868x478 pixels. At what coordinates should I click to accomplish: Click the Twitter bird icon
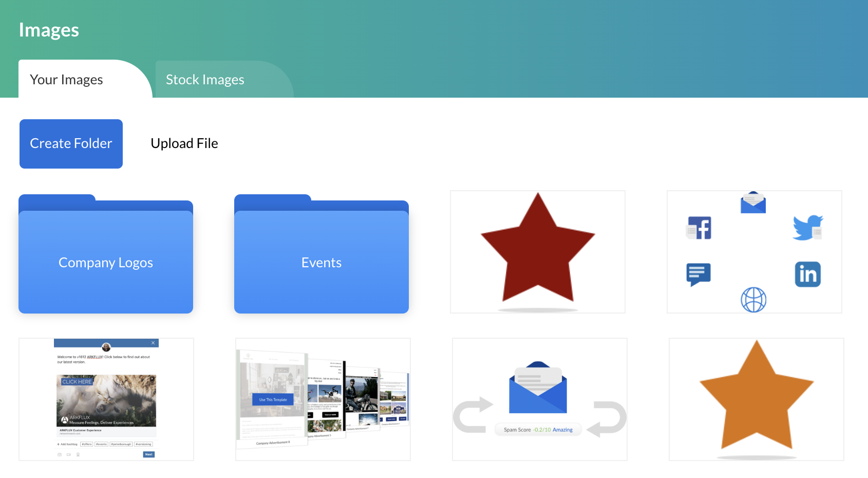coord(807,227)
